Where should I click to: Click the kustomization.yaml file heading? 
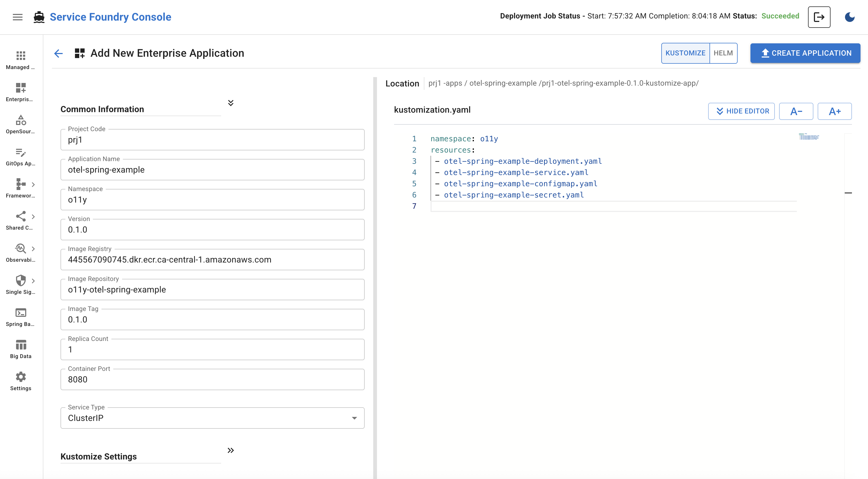click(x=432, y=110)
